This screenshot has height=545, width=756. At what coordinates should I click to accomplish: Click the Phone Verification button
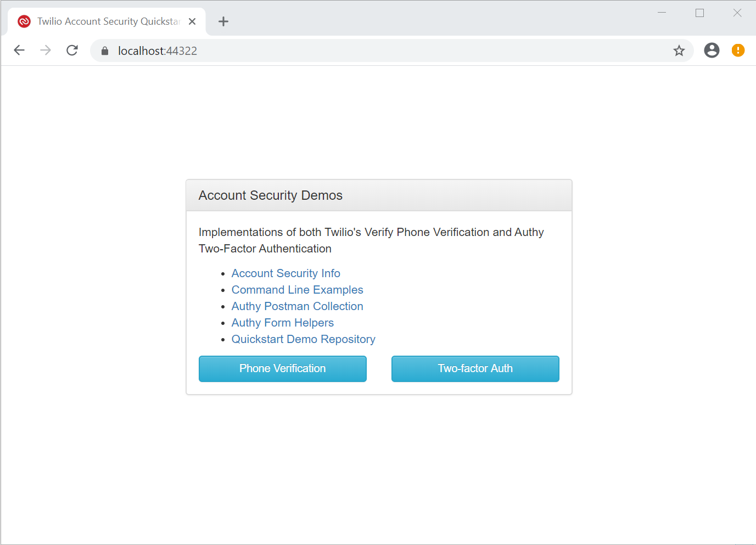[x=282, y=369]
